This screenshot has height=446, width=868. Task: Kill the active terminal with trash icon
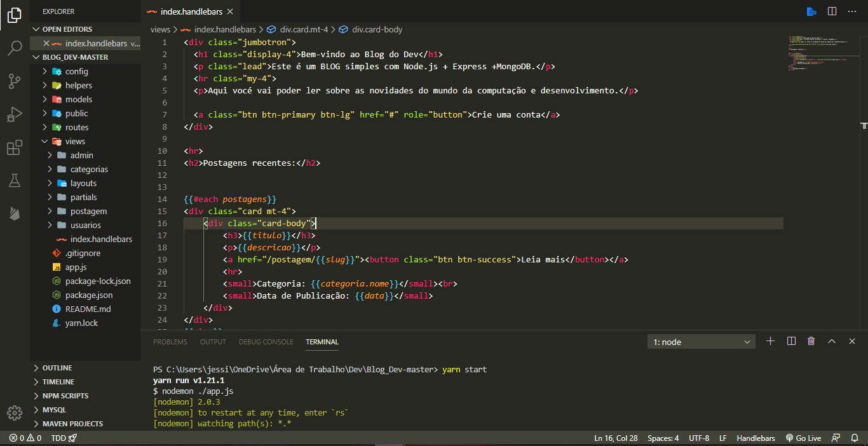(811, 341)
